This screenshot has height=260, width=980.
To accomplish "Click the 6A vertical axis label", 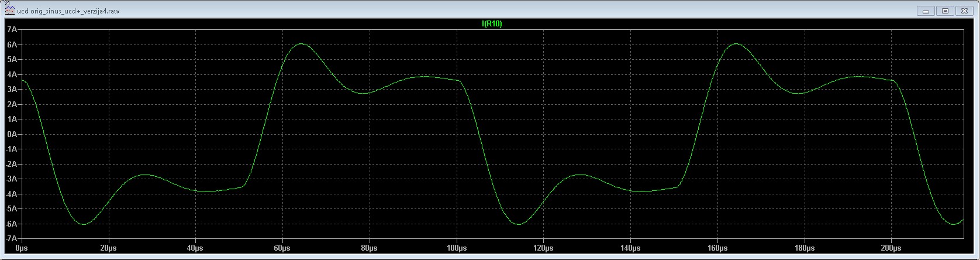I will (11, 45).
